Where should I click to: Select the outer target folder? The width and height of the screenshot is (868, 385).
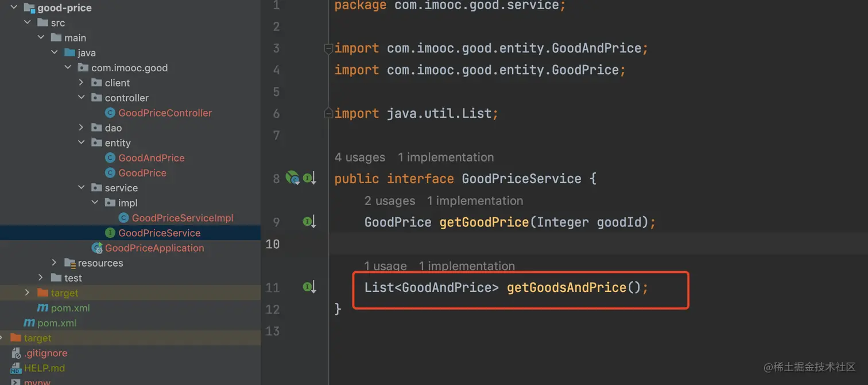(37, 338)
